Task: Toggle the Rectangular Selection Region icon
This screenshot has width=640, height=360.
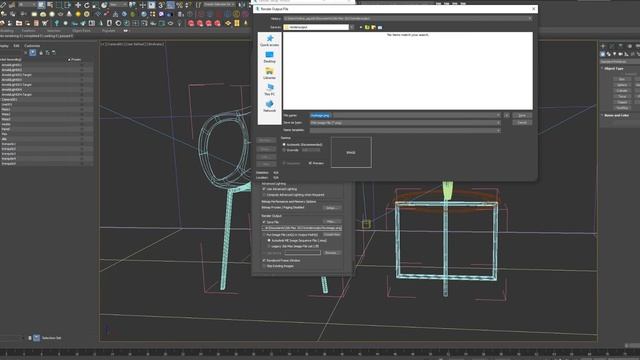Action: 59,5
